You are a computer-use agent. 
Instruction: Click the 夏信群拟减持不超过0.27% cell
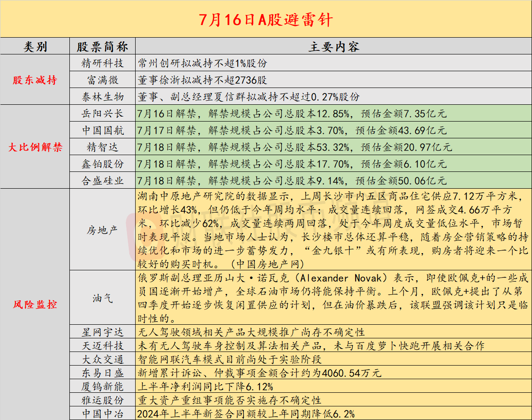pyautogui.click(x=333, y=96)
